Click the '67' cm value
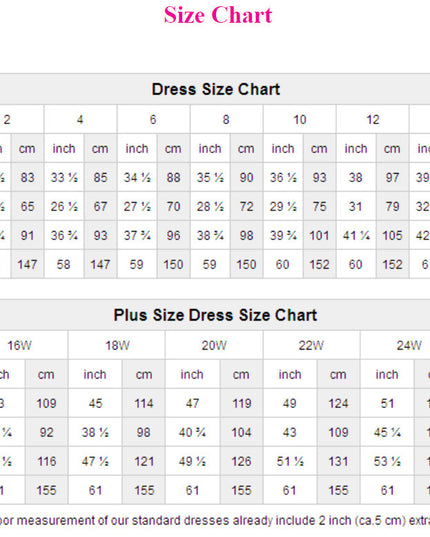The width and height of the screenshot is (430, 537). point(100,207)
